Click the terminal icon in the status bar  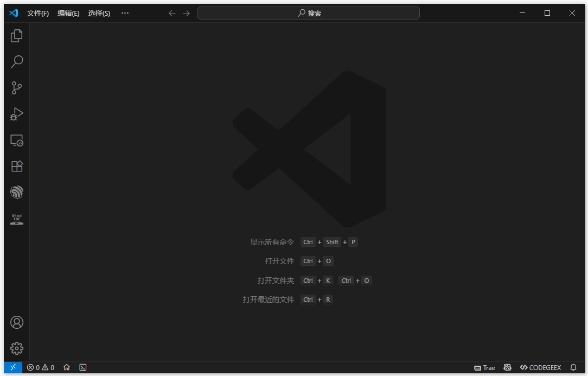82,367
